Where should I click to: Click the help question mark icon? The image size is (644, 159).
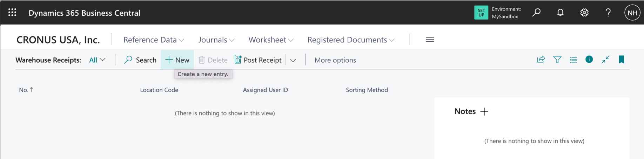pyautogui.click(x=608, y=13)
